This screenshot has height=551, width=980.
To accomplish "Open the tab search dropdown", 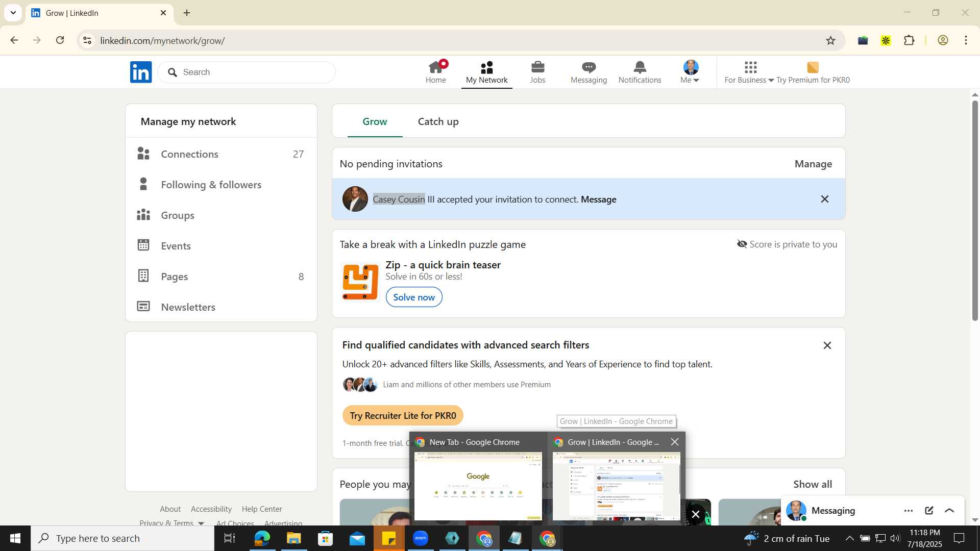I will coord(13,13).
